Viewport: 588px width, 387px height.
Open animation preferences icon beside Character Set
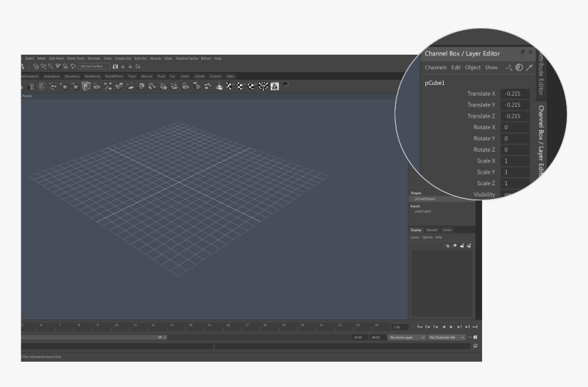475,337
